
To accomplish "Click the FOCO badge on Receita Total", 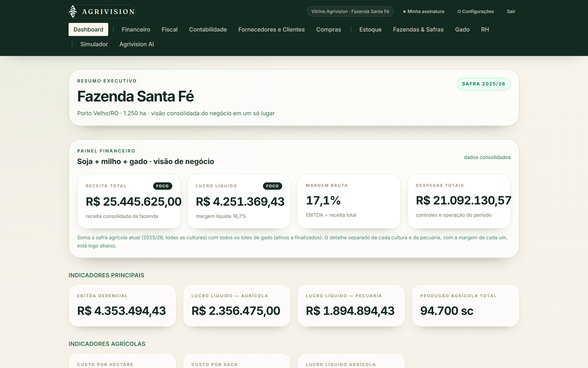I will [163, 186].
